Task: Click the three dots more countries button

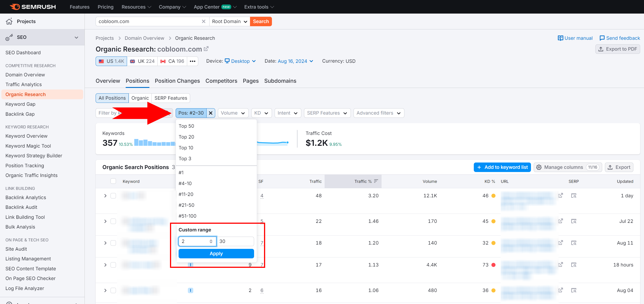Action: point(193,61)
